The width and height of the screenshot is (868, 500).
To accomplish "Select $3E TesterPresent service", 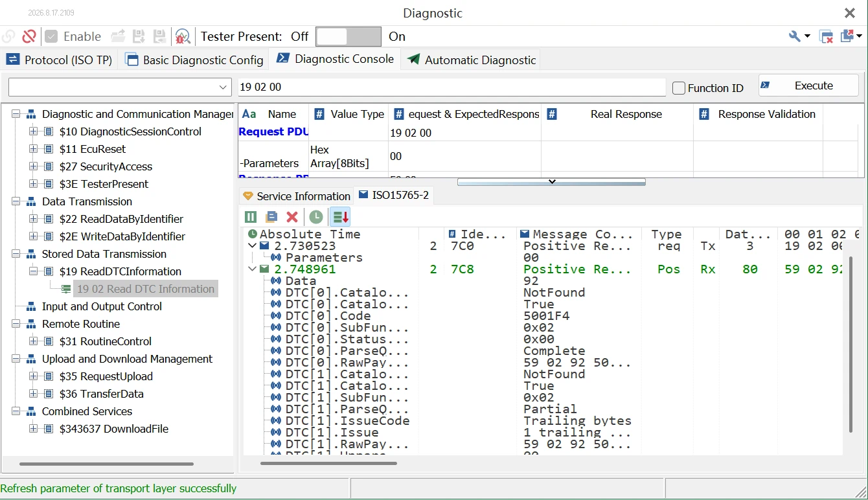I will pyautogui.click(x=104, y=184).
